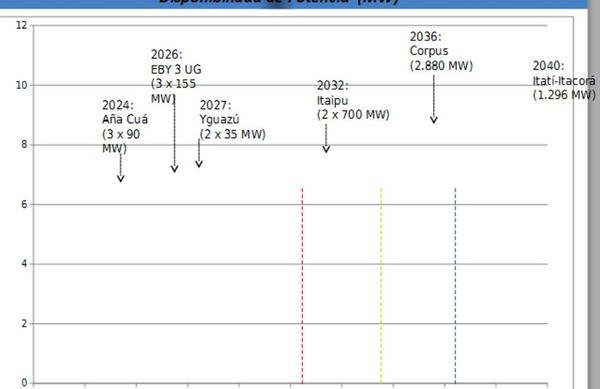
Task: Select the horizontal gridline at value 4
Action: 291,264
